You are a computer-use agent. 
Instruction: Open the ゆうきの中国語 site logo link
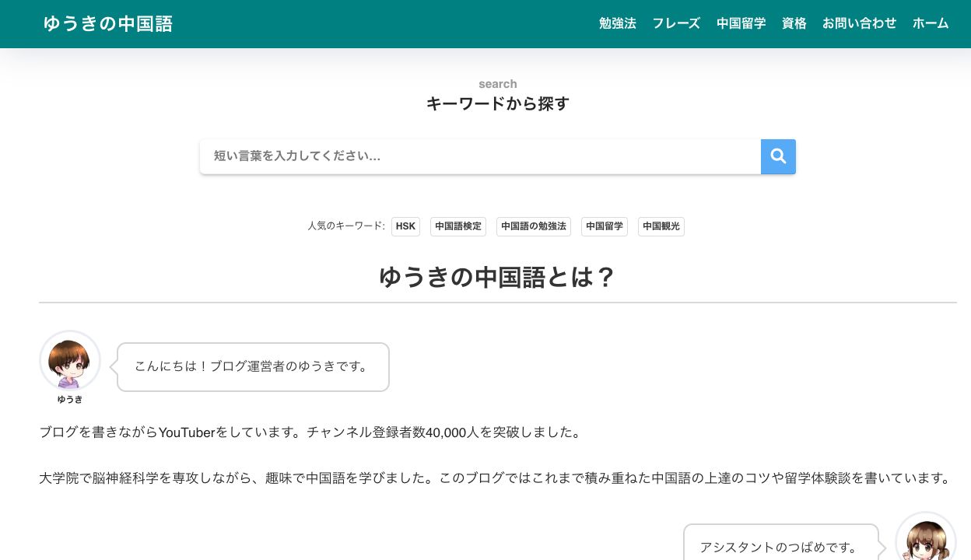pos(108,23)
